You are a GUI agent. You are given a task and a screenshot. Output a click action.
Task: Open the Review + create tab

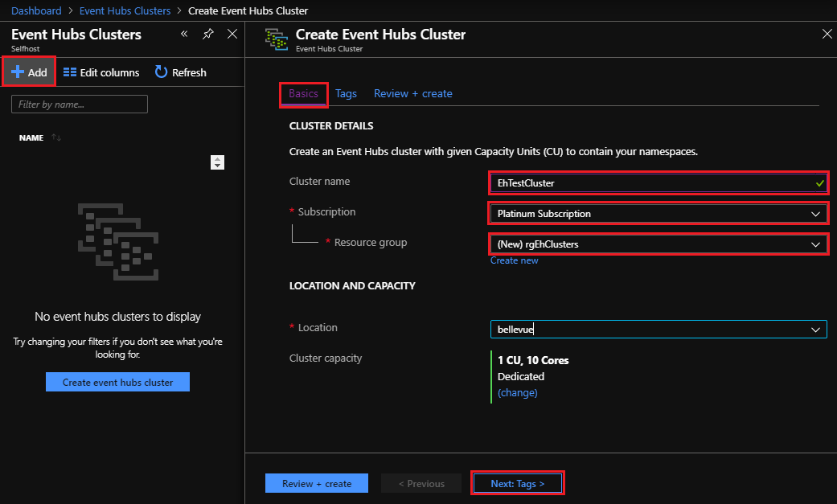tap(412, 93)
